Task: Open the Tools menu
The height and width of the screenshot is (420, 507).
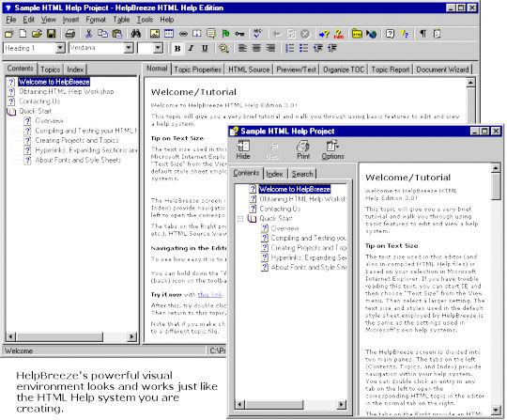Action: [x=145, y=20]
